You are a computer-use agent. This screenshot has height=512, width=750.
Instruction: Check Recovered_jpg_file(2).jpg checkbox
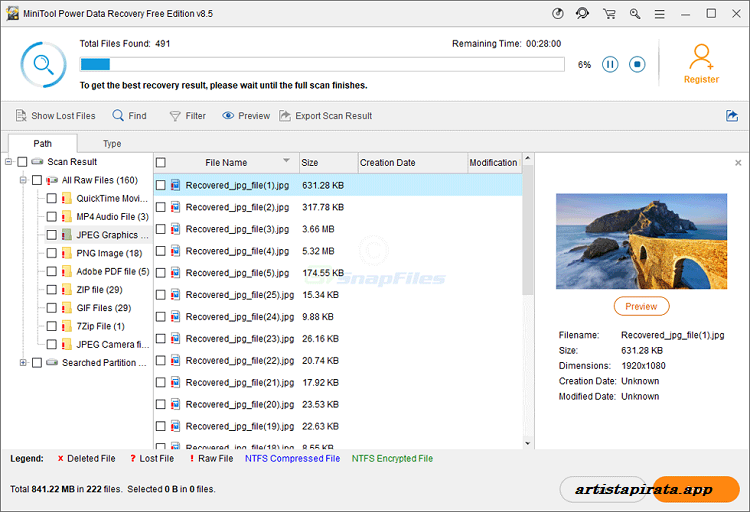pyautogui.click(x=161, y=207)
